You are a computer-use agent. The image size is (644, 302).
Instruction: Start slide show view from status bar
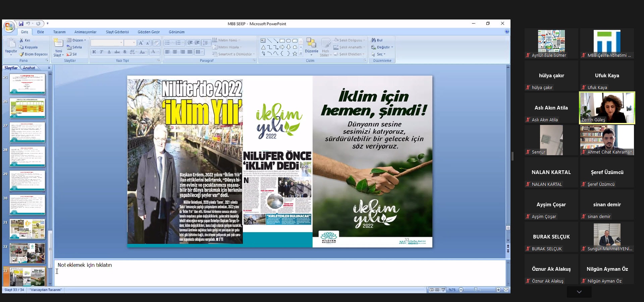tap(443, 290)
